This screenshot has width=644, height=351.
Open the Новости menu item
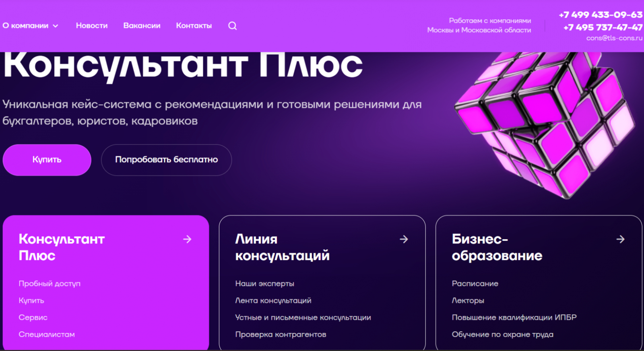[x=92, y=26]
